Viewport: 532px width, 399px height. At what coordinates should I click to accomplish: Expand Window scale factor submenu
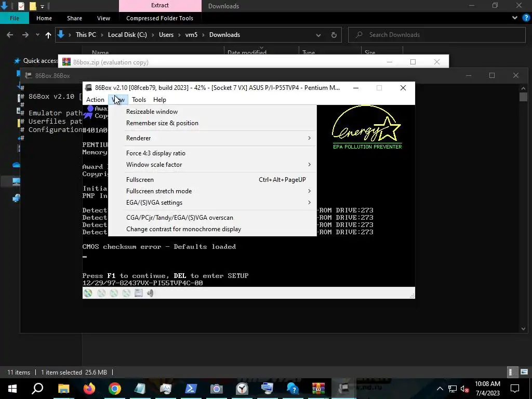[212, 165]
